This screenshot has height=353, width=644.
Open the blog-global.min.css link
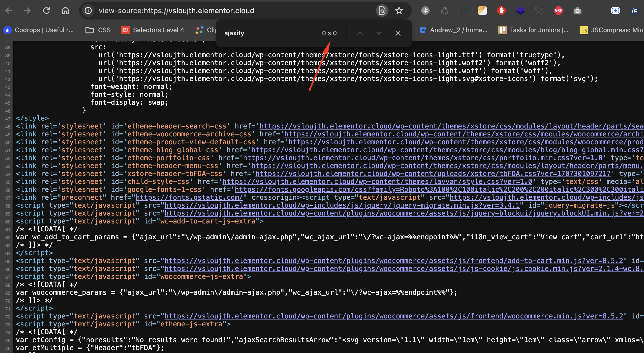[447, 150]
